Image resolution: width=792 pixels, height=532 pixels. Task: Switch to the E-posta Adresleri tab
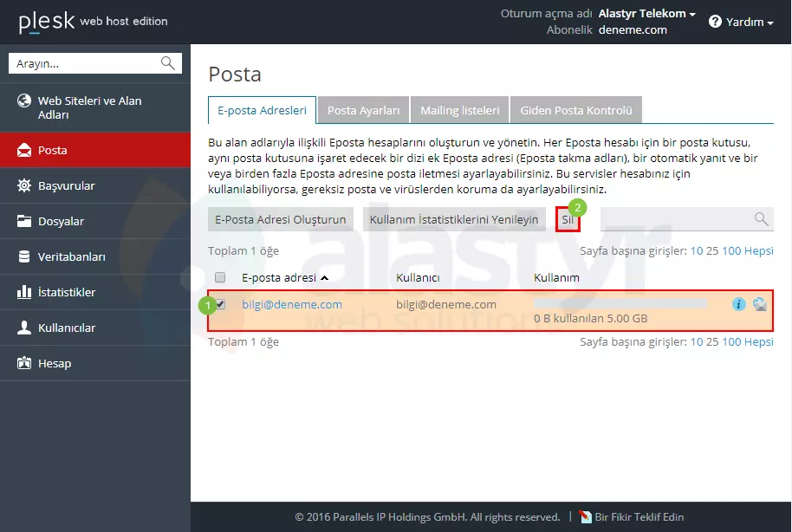263,110
